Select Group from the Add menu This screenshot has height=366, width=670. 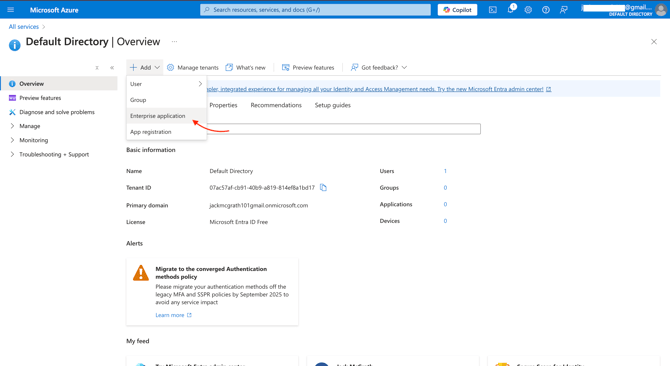(166, 100)
